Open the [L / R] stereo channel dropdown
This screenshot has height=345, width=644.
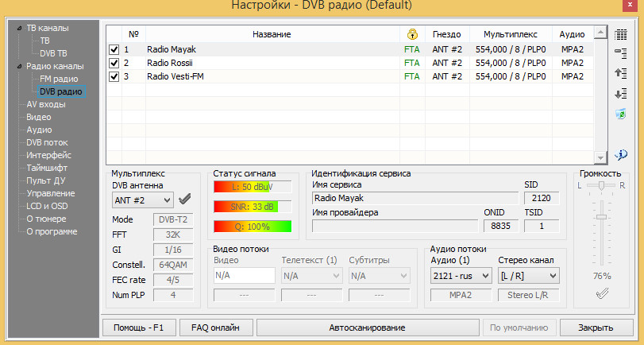[528, 276]
